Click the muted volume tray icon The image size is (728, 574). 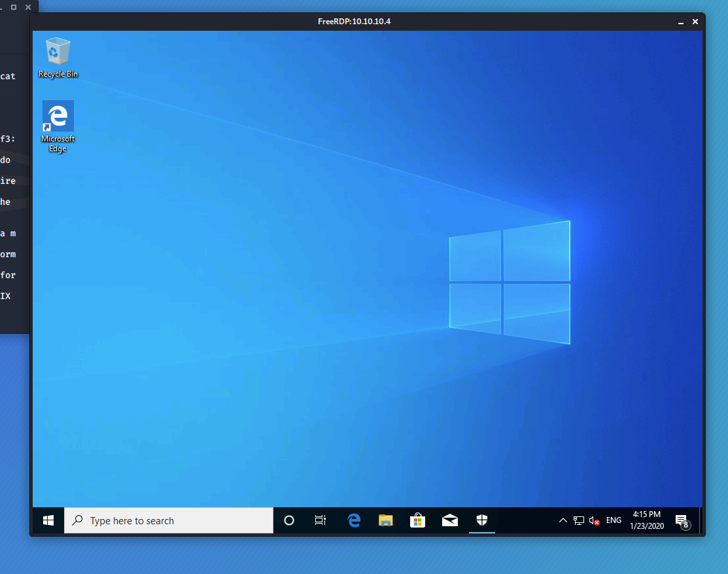pyautogui.click(x=595, y=520)
